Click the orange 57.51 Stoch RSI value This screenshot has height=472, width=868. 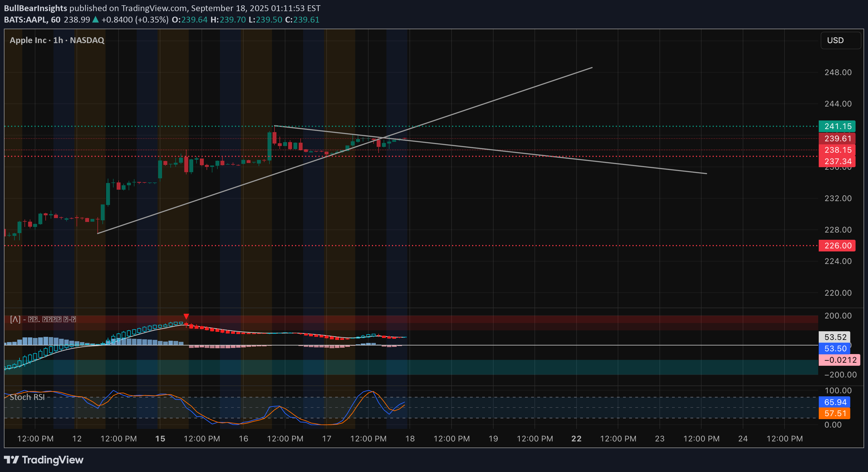pos(835,413)
